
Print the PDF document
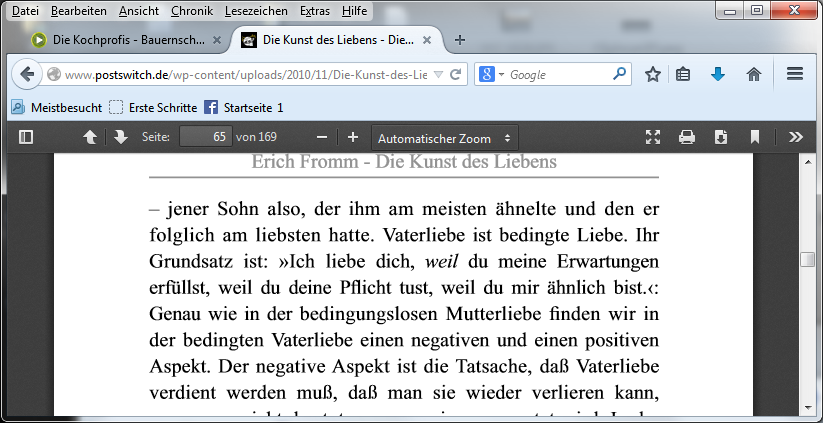pyautogui.click(x=687, y=137)
